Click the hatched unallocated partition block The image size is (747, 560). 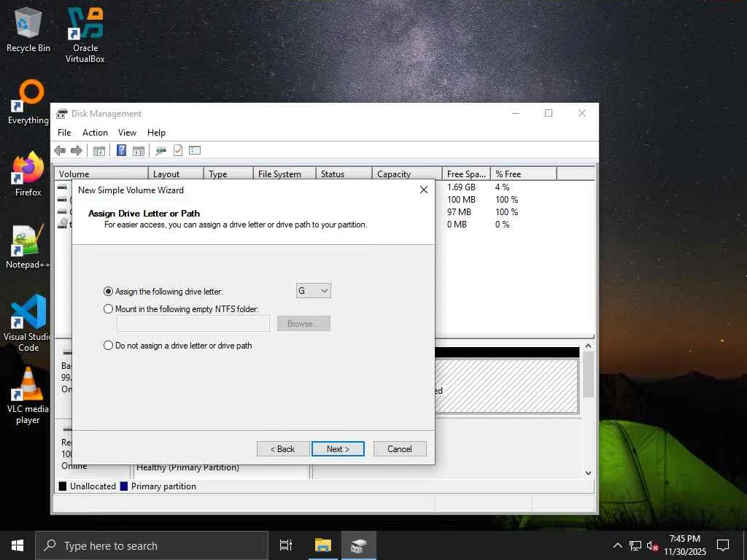(506, 386)
